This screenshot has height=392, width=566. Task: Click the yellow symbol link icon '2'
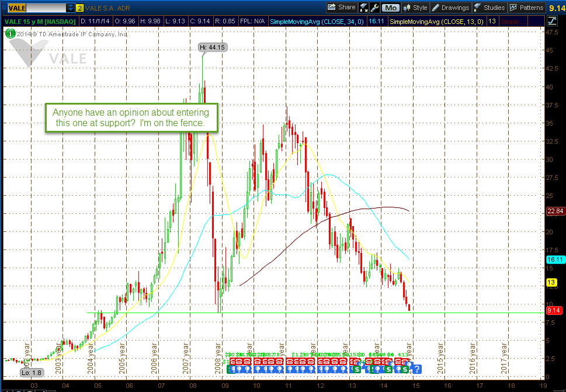[x=79, y=8]
